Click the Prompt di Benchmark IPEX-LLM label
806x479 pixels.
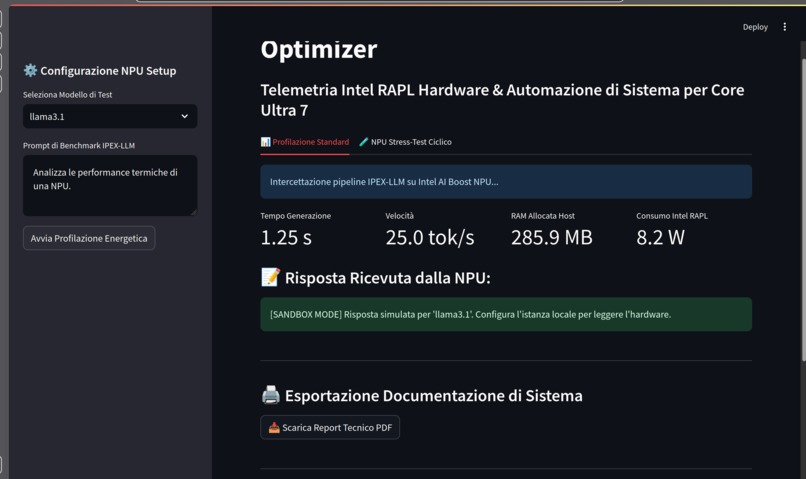click(x=79, y=145)
